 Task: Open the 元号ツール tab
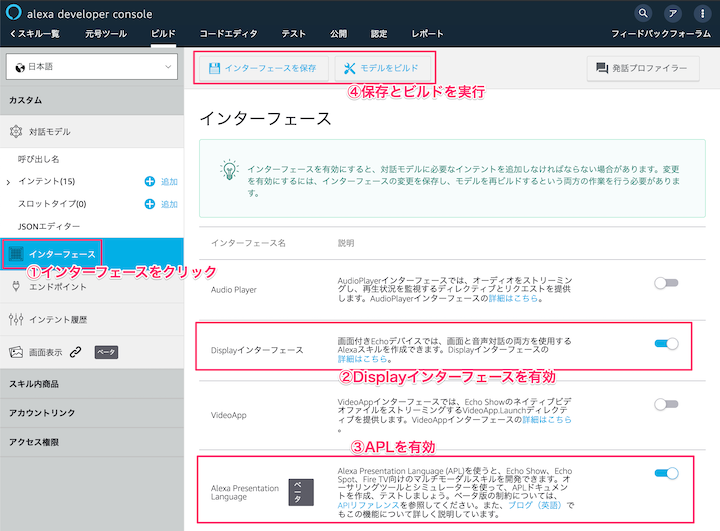(106, 34)
